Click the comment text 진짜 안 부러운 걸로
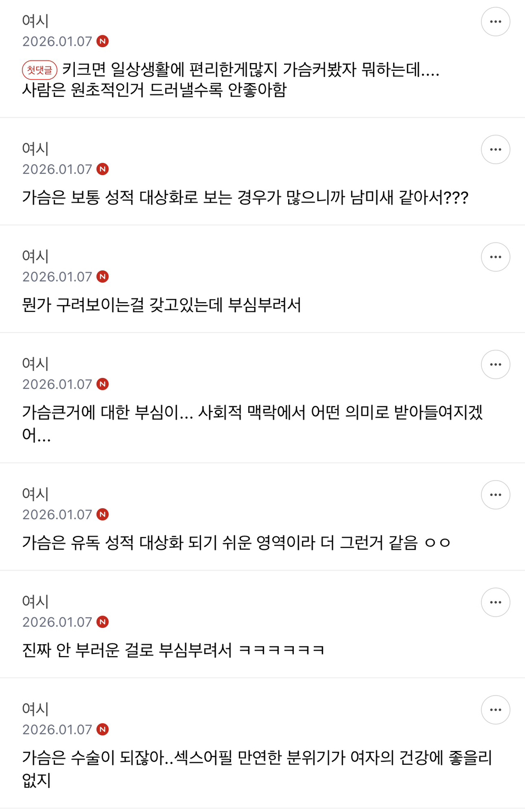The width and height of the screenshot is (525, 812). tap(173, 650)
